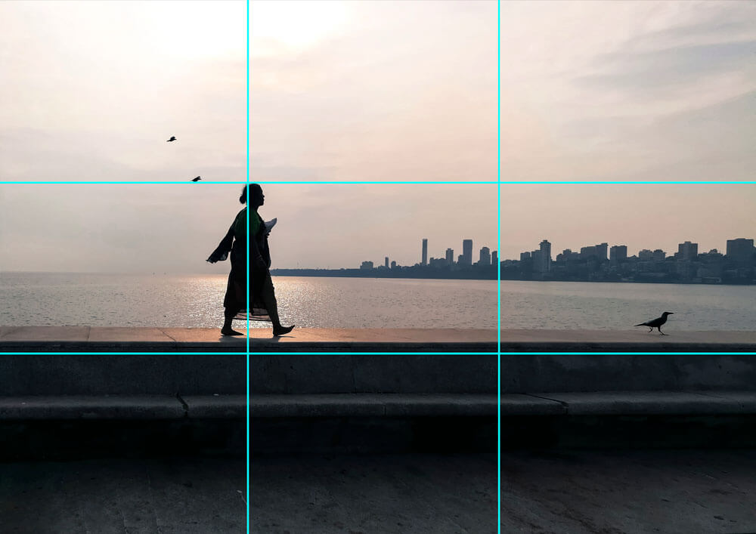Viewport: 756px width, 534px height.
Task: Click the crow standing on the wall
Action: click(655, 323)
